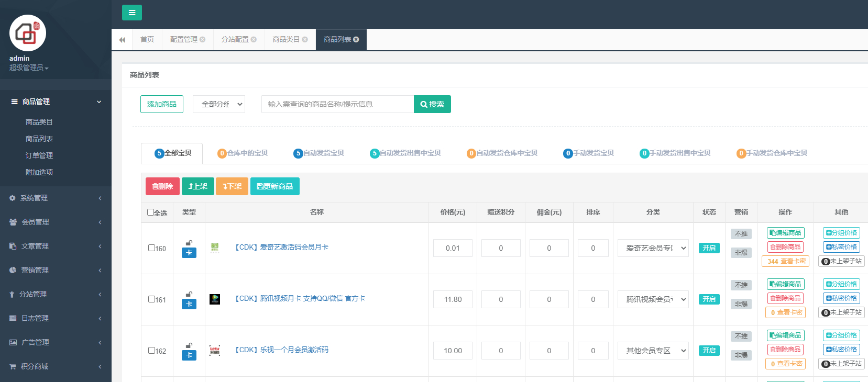Toggle sidebar with hamburger menu button

click(x=132, y=13)
